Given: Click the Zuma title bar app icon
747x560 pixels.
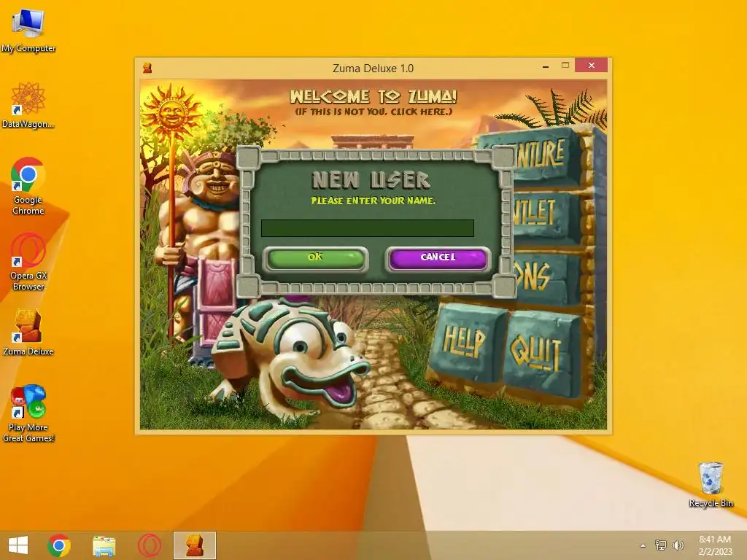Looking at the screenshot, I should coord(147,68).
